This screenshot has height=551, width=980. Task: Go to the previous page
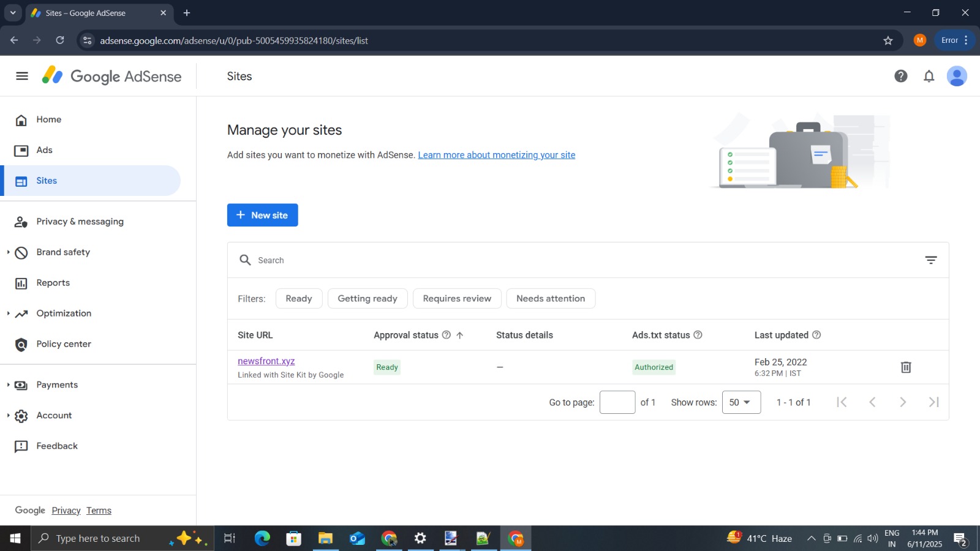click(872, 402)
